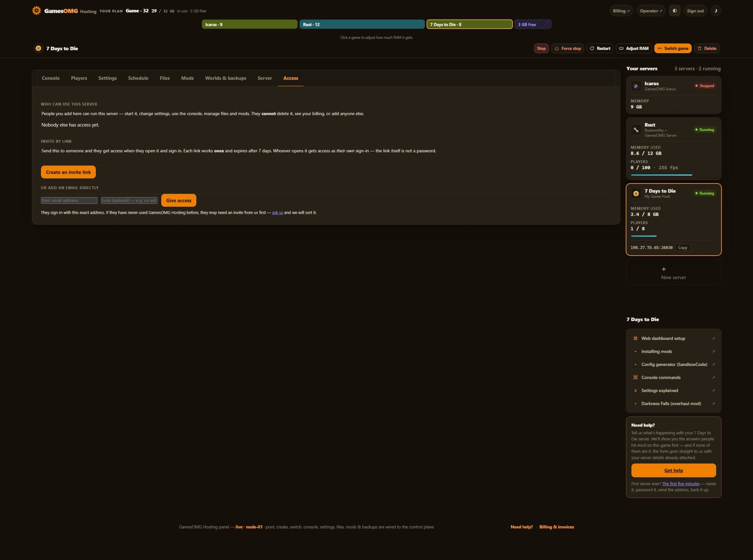Viewport: 753px width, 560px height.
Task: Click the Icarus - 9 RAM bar segment
Action: [x=250, y=24]
